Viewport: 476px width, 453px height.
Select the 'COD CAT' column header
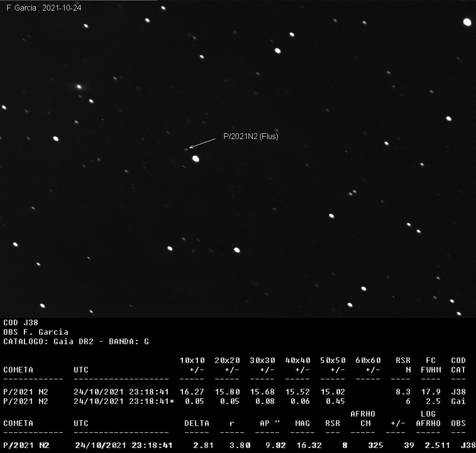click(x=458, y=365)
